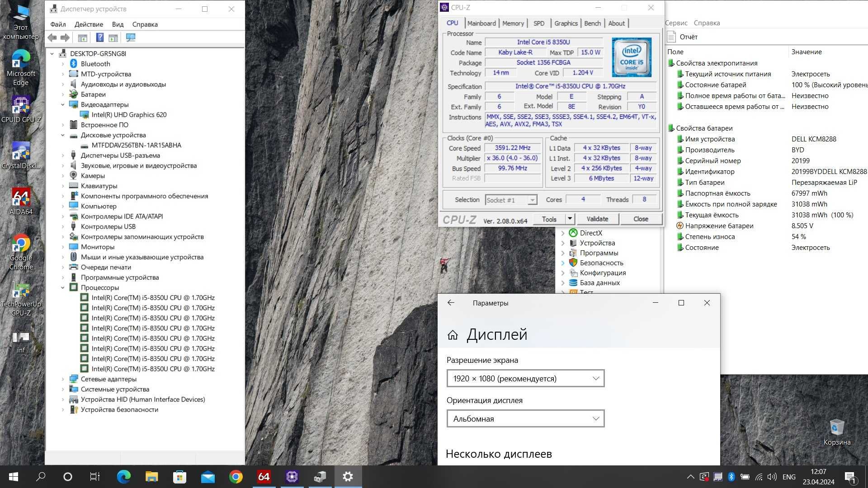
Task: Select Безопасность item in AIDA64 tree
Action: pyautogui.click(x=601, y=263)
